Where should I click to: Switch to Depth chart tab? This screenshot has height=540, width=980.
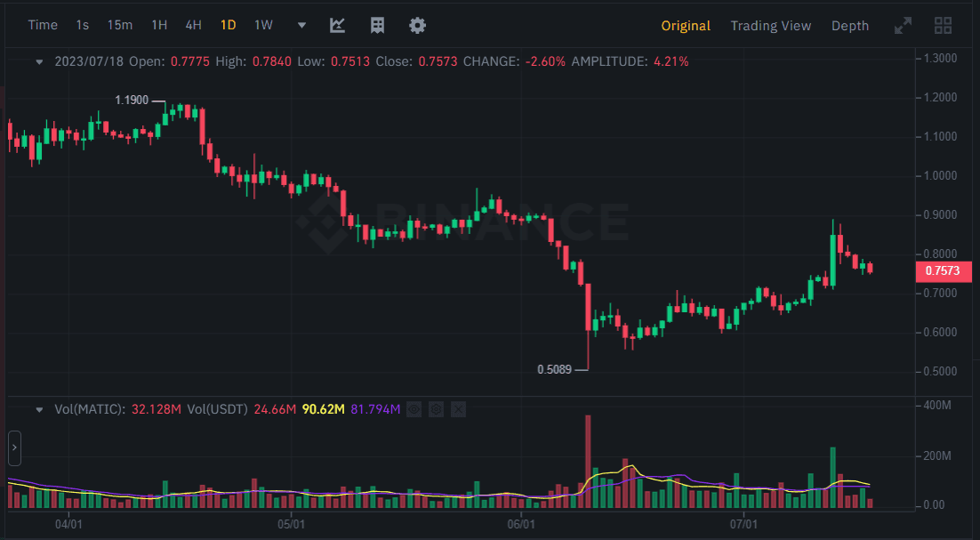tap(849, 26)
